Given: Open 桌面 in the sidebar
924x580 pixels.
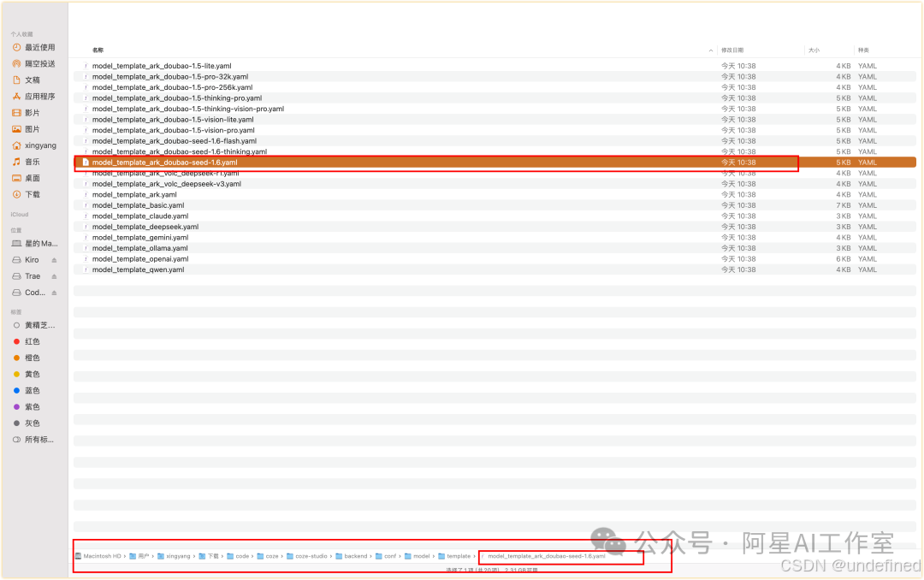Looking at the screenshot, I should (x=27, y=178).
